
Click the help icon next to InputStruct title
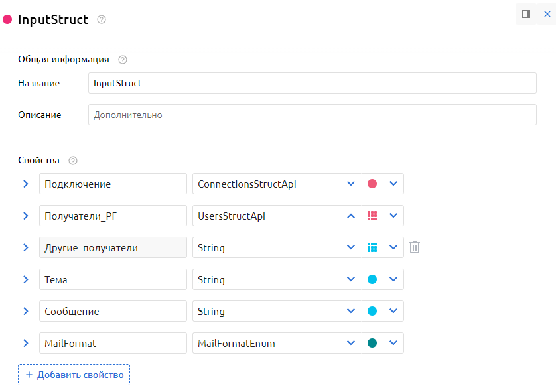point(102,20)
